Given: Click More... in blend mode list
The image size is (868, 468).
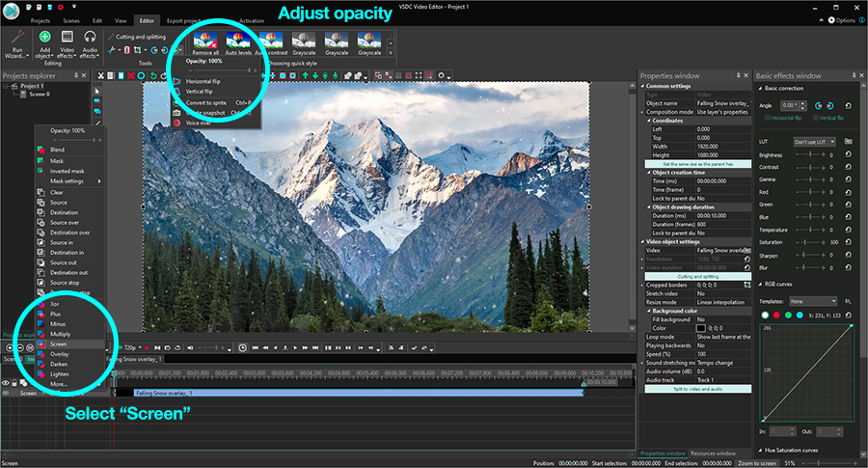Looking at the screenshot, I should point(59,384).
